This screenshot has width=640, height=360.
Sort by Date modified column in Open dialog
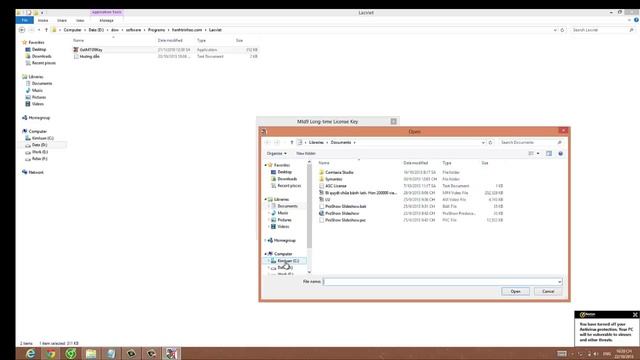pyautogui.click(x=416, y=163)
